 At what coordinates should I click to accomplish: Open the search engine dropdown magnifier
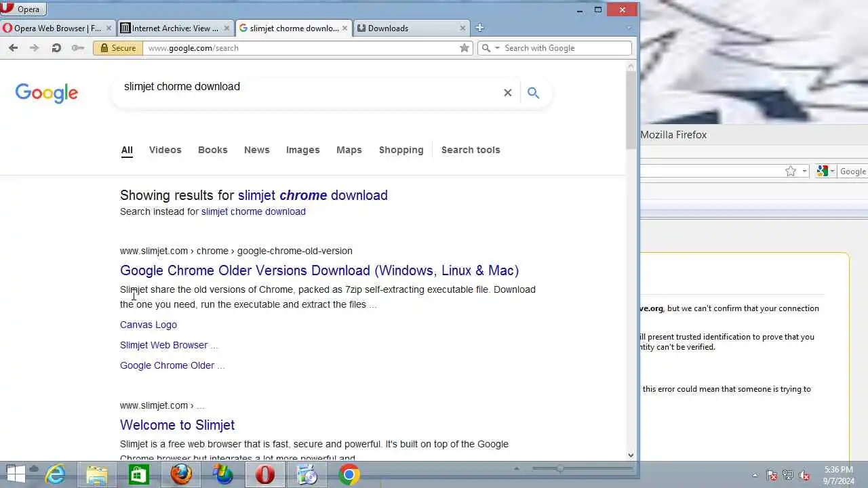490,48
